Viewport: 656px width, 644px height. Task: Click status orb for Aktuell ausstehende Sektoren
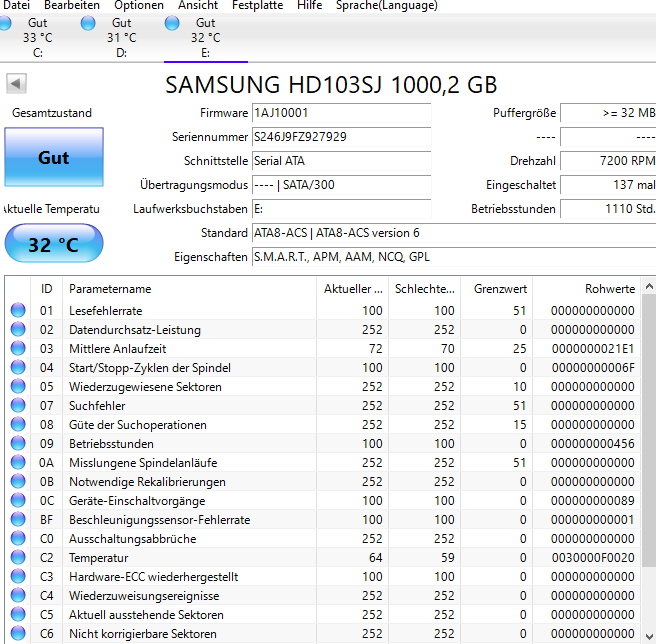[18, 615]
